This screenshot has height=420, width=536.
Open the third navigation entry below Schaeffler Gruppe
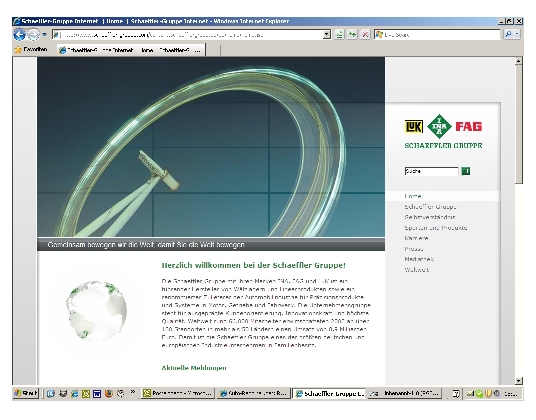(x=430, y=217)
